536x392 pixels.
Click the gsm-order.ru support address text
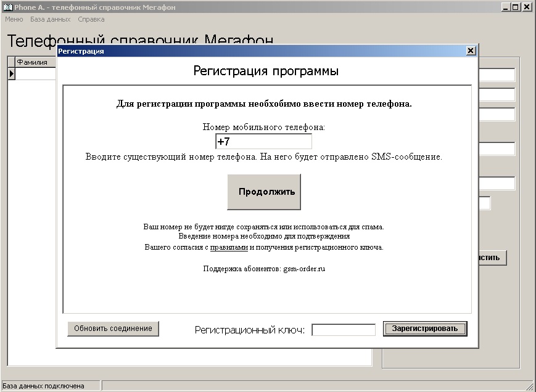coord(304,269)
